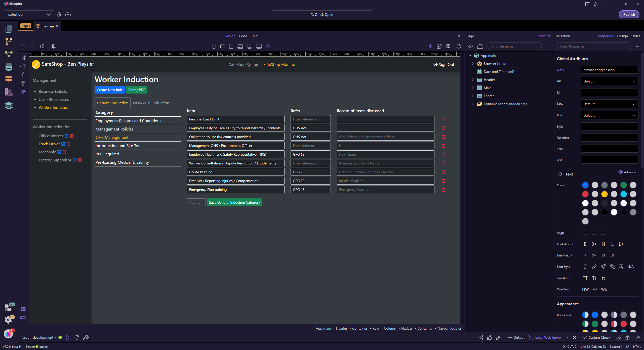The image size is (644, 350).
Task: Delete the Personal Load Limit row
Action: click(x=443, y=119)
